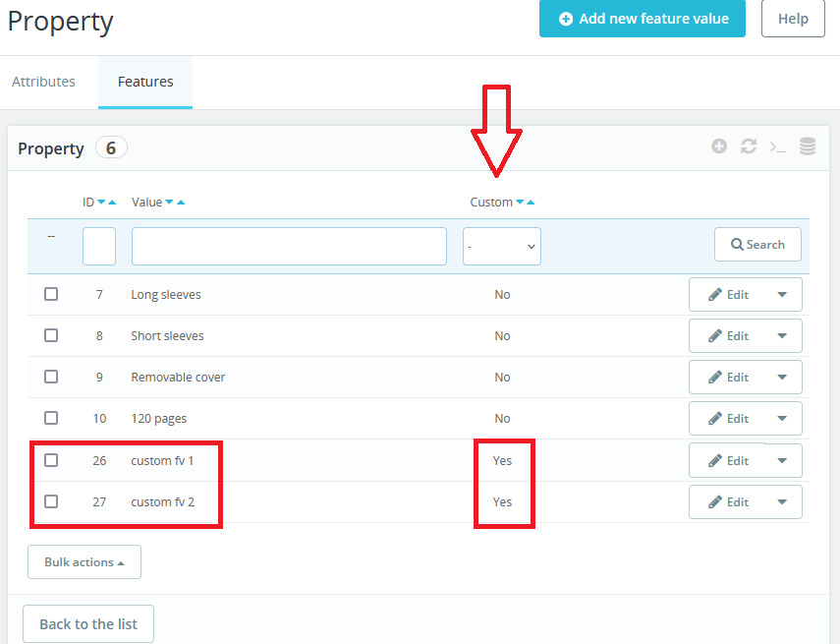Click ID cell '27'

click(x=99, y=501)
